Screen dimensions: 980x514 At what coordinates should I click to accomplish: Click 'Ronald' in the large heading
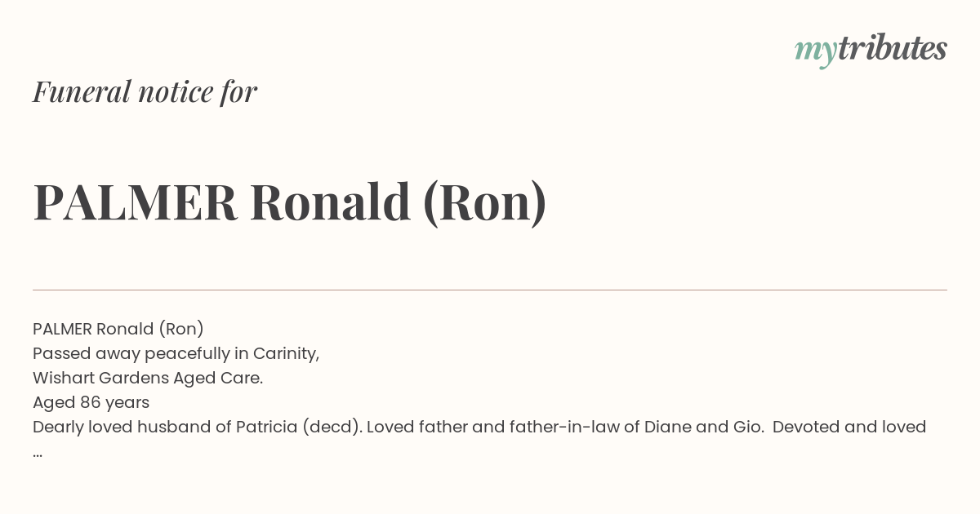point(330,202)
